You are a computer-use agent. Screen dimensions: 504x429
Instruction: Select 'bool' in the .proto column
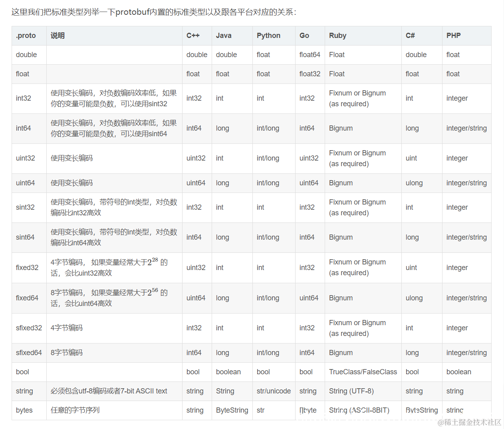22,372
